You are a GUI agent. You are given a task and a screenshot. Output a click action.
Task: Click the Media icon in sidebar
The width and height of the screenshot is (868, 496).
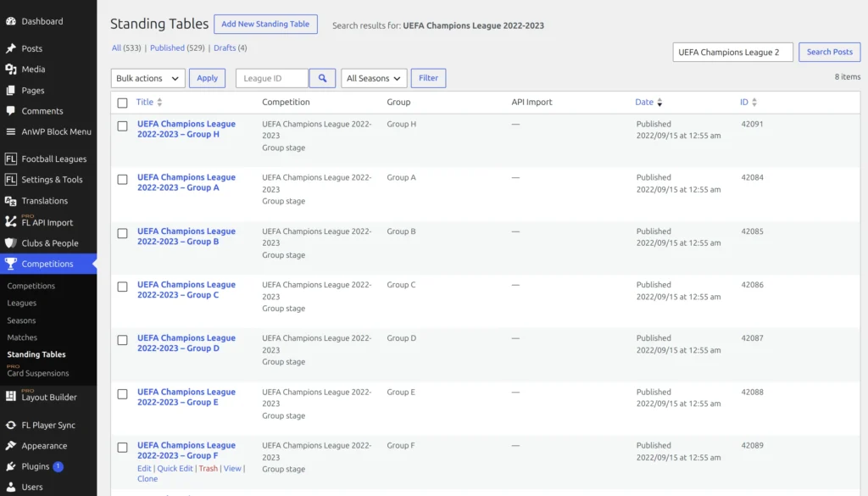[x=10, y=70]
